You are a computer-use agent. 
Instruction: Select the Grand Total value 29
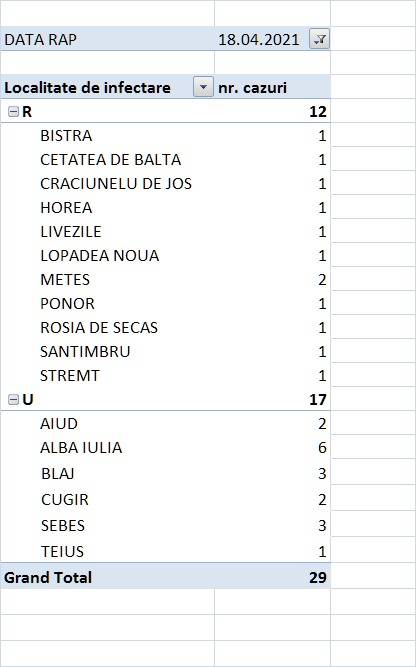click(318, 578)
